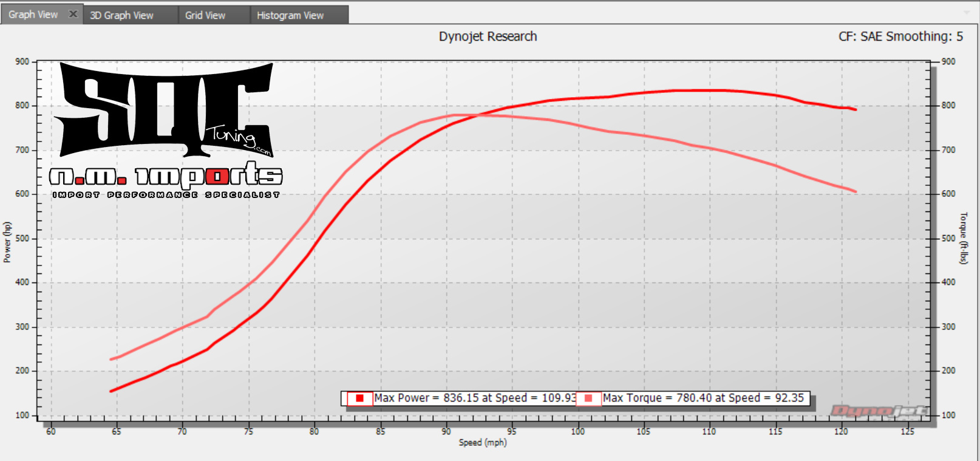Click the Torque (ft-lbs) axis label
Viewport: 980px width, 461px height.
point(964,238)
